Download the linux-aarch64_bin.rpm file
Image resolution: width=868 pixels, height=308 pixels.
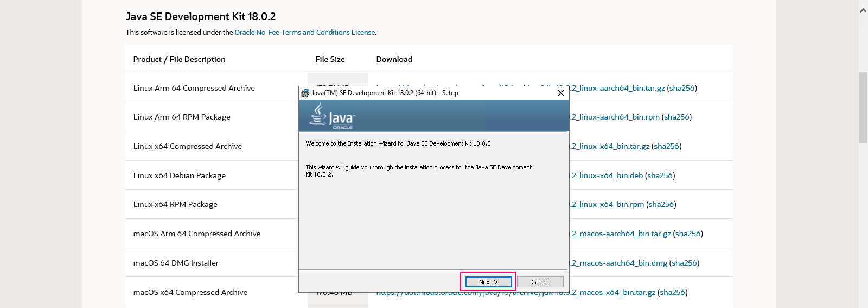(615, 117)
